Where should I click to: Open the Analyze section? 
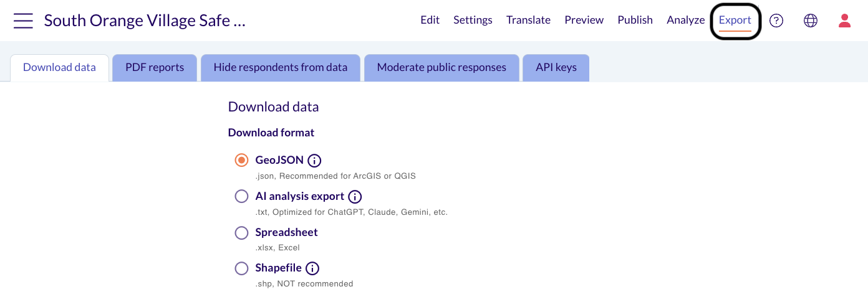point(685,20)
